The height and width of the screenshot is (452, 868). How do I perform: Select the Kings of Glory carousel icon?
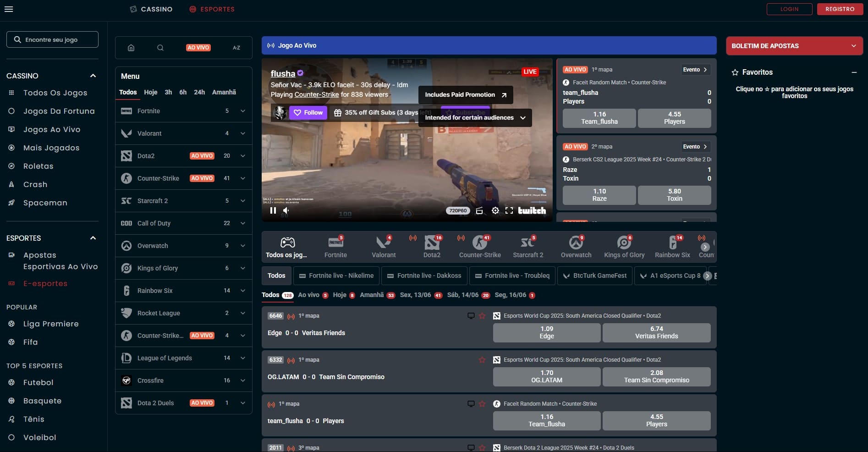[x=624, y=243]
